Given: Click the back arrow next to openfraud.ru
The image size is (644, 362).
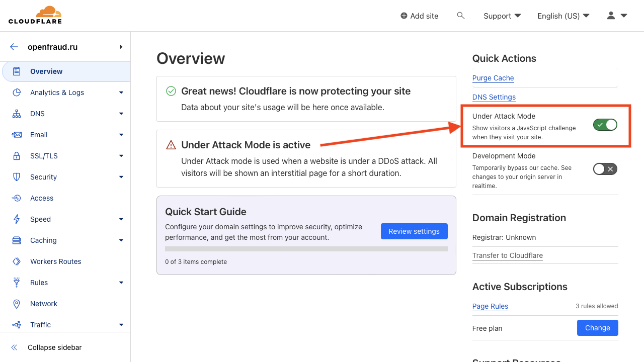Looking at the screenshot, I should tap(14, 47).
